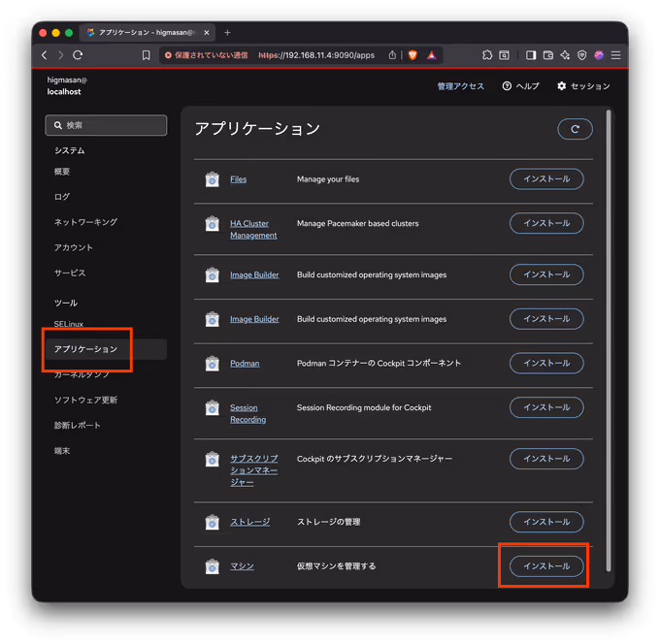Open the extensions puzzle icon
The width and height of the screenshot is (660, 644).
pyautogui.click(x=487, y=55)
